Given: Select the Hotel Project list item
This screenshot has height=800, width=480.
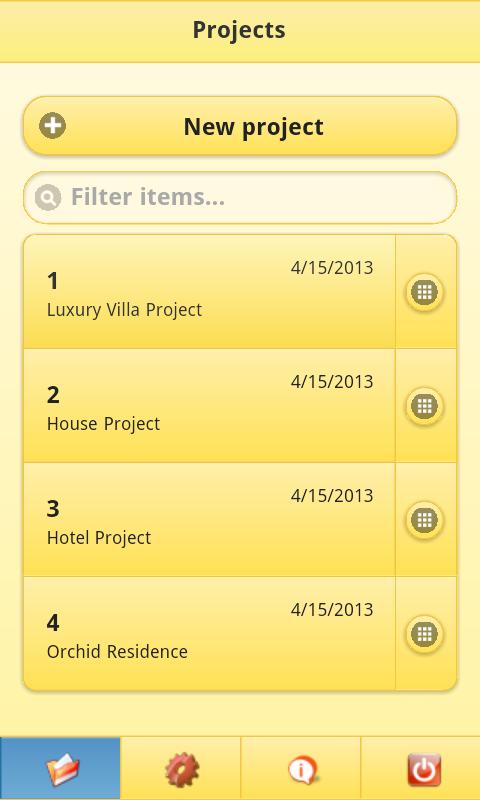Looking at the screenshot, I should 209,520.
